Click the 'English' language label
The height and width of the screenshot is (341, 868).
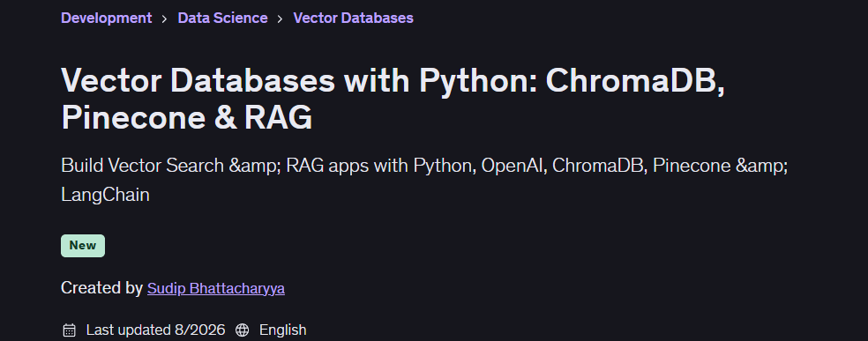[x=282, y=330]
